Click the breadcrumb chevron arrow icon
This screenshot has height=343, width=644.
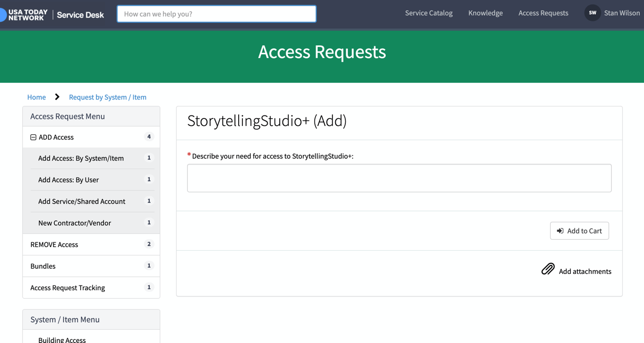tap(57, 97)
